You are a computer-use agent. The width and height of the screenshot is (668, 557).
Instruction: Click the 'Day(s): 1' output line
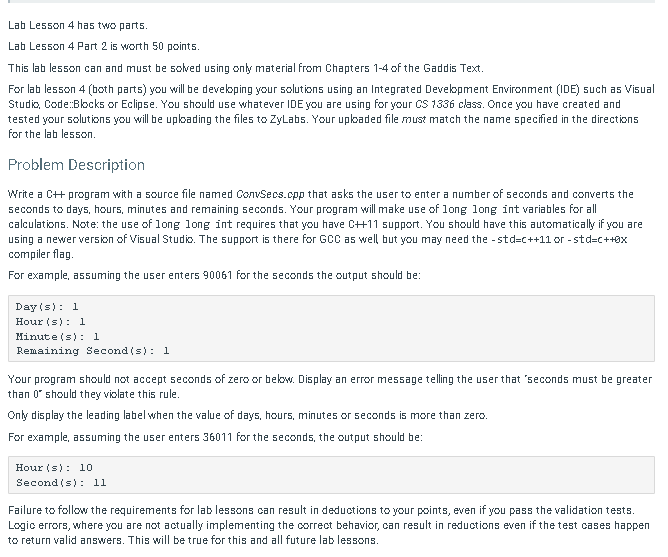point(47,307)
